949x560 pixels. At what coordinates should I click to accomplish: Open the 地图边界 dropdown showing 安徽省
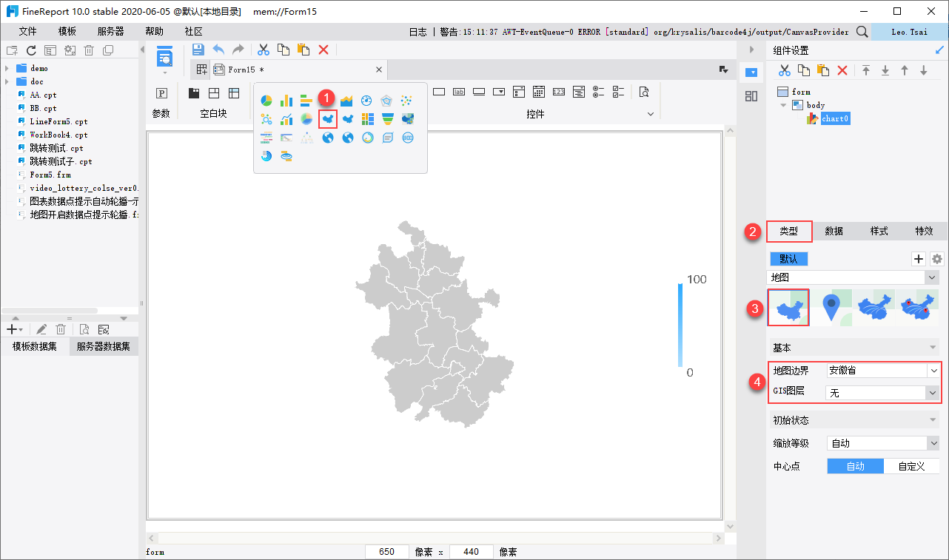click(882, 370)
